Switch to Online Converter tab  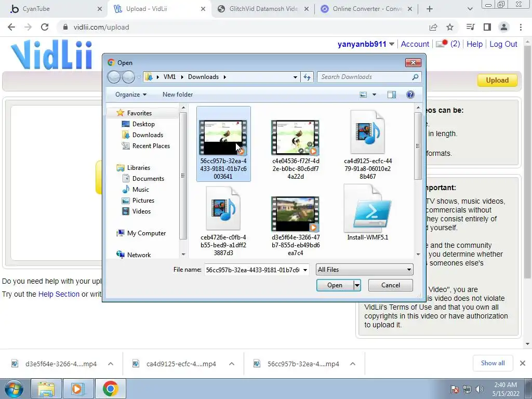pyautogui.click(x=366, y=9)
